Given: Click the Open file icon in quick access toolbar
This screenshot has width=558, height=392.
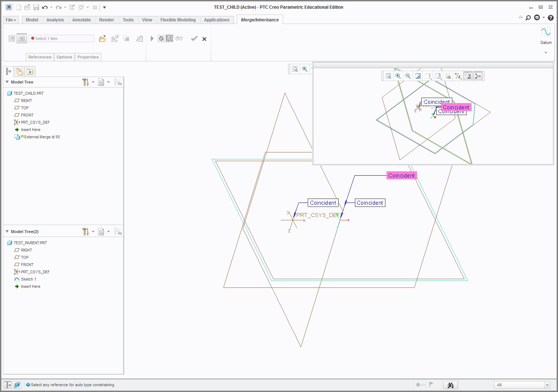Looking at the screenshot, I should pos(27,7).
